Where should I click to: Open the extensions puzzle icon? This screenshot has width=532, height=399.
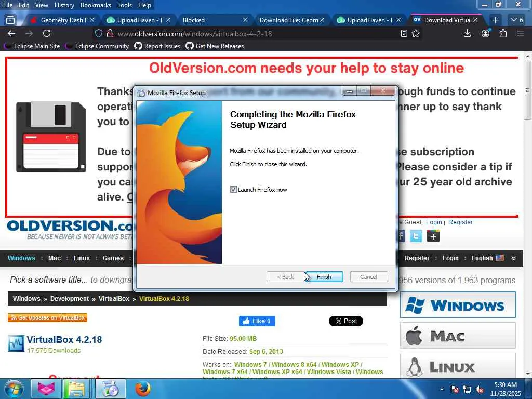503,33
